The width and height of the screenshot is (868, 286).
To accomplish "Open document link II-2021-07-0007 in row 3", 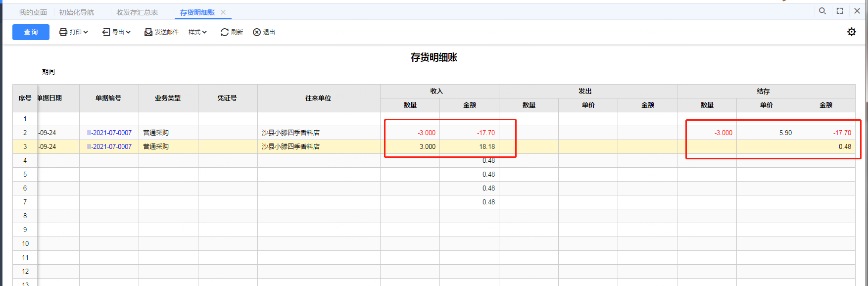I will click(x=109, y=146).
